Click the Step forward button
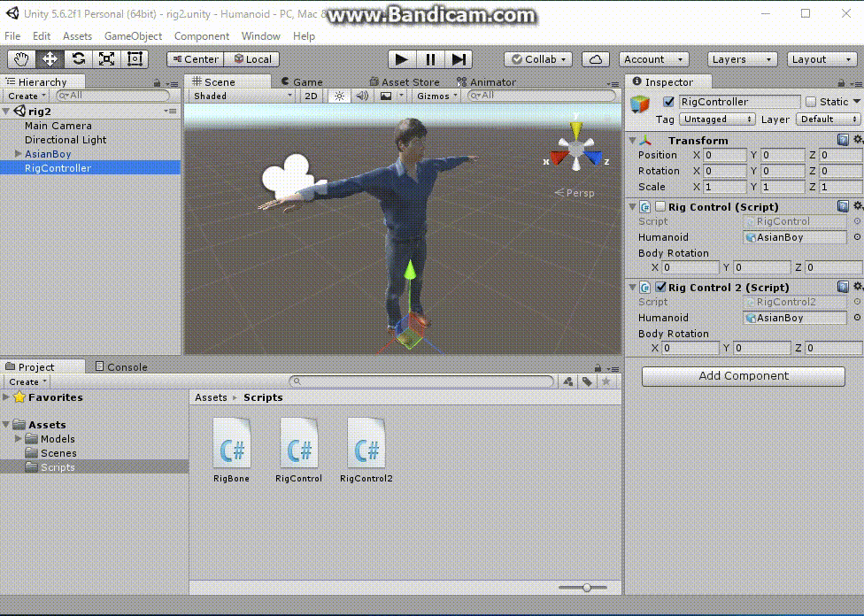Image resolution: width=864 pixels, height=616 pixels. pyautogui.click(x=459, y=59)
